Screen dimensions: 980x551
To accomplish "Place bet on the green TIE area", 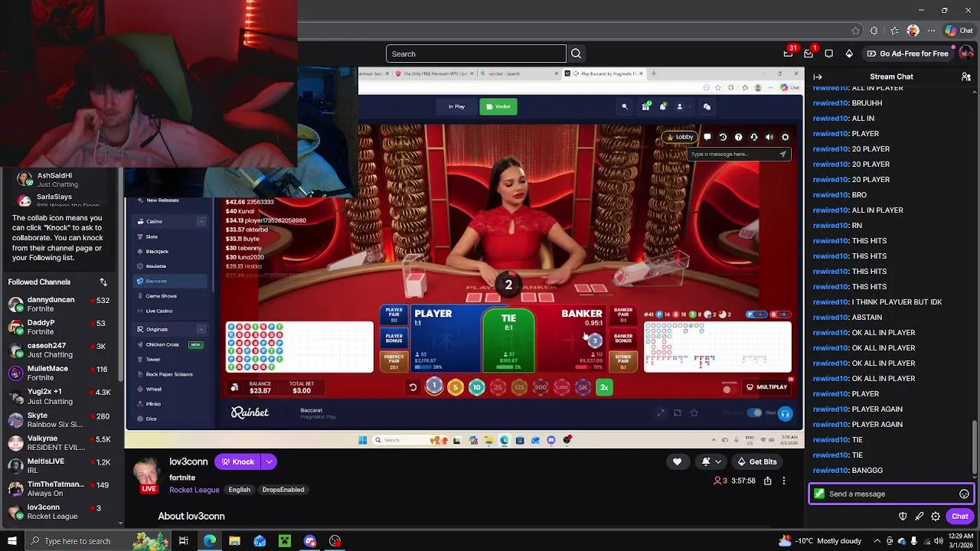I will [508, 339].
